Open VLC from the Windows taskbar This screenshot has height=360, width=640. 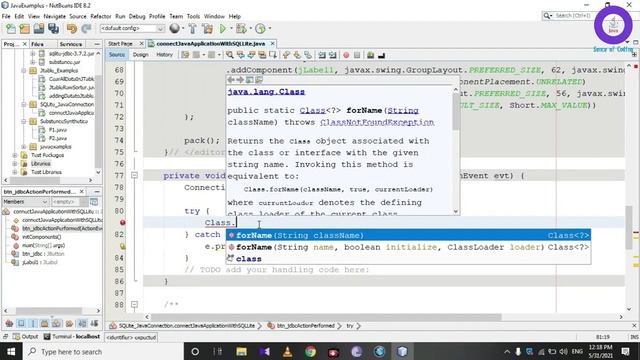tap(287, 351)
